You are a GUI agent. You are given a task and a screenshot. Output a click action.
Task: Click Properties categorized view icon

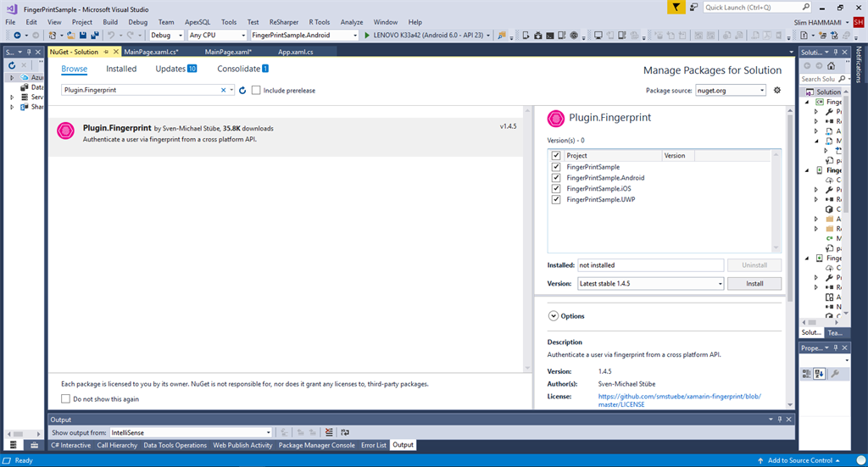(x=807, y=374)
